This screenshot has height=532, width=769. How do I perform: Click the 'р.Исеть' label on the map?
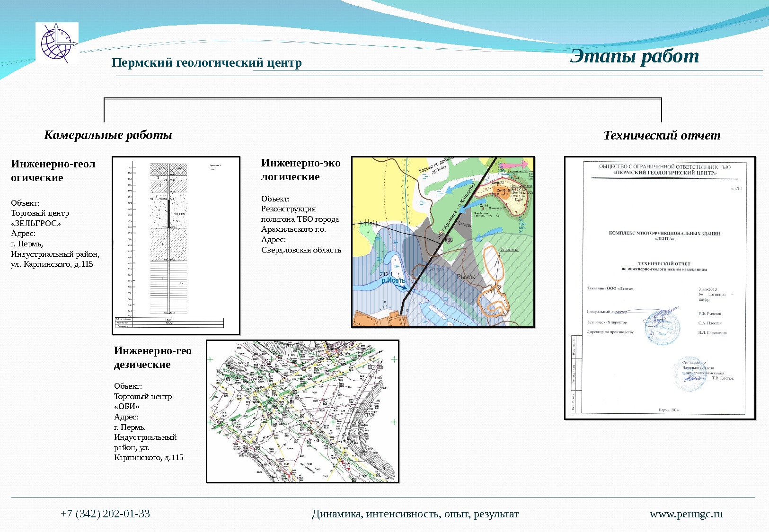tap(393, 280)
